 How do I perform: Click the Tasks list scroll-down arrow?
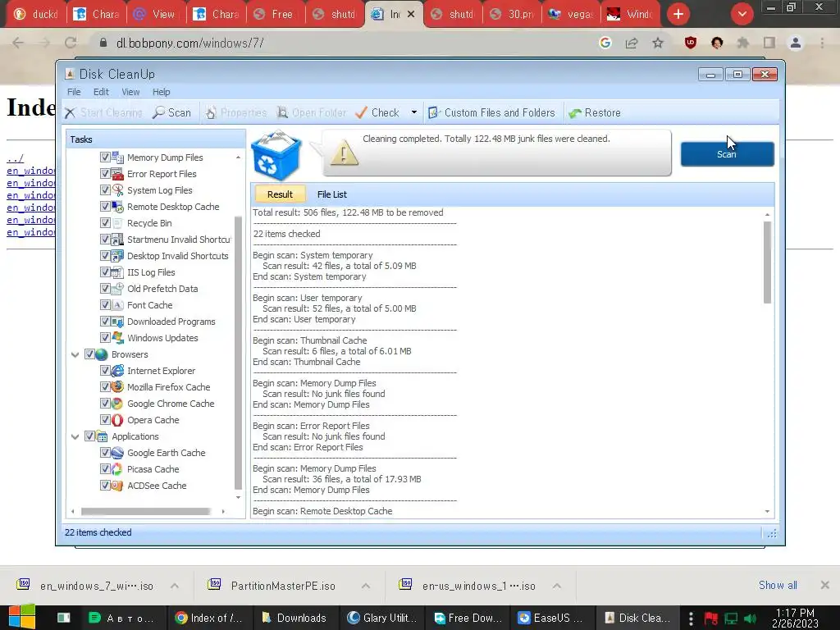pyautogui.click(x=239, y=498)
